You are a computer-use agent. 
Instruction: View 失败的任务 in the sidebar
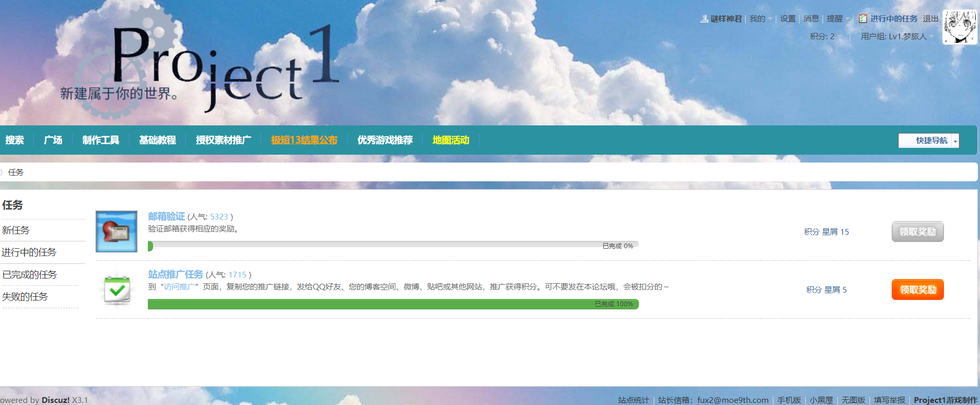[x=25, y=297]
